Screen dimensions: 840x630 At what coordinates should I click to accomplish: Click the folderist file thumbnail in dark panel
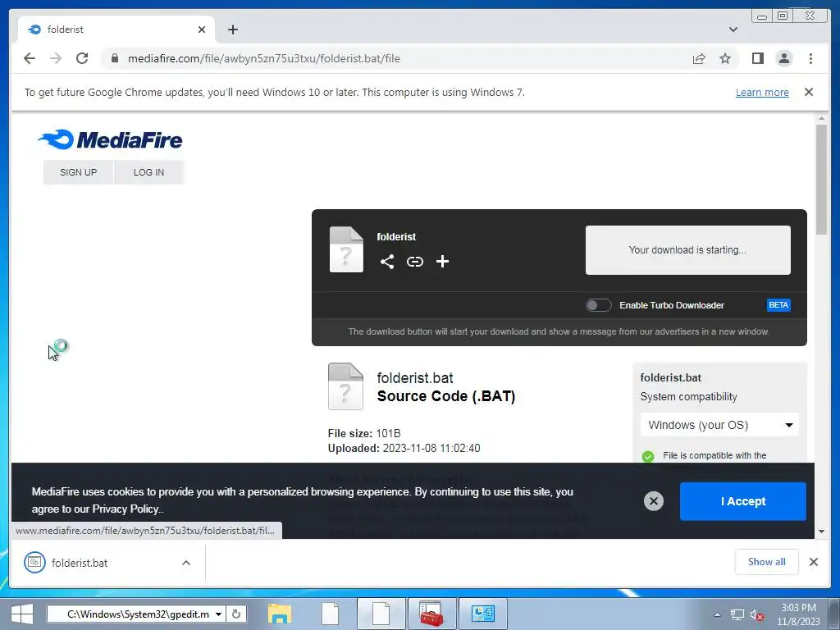pyautogui.click(x=346, y=249)
